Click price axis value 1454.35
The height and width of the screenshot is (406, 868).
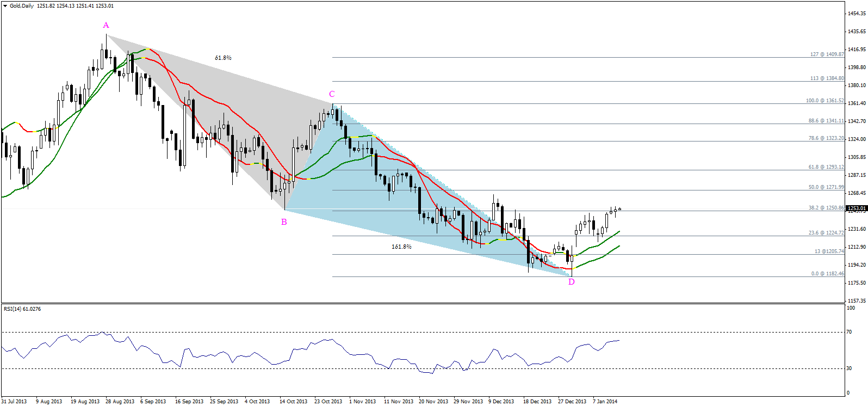coord(857,14)
